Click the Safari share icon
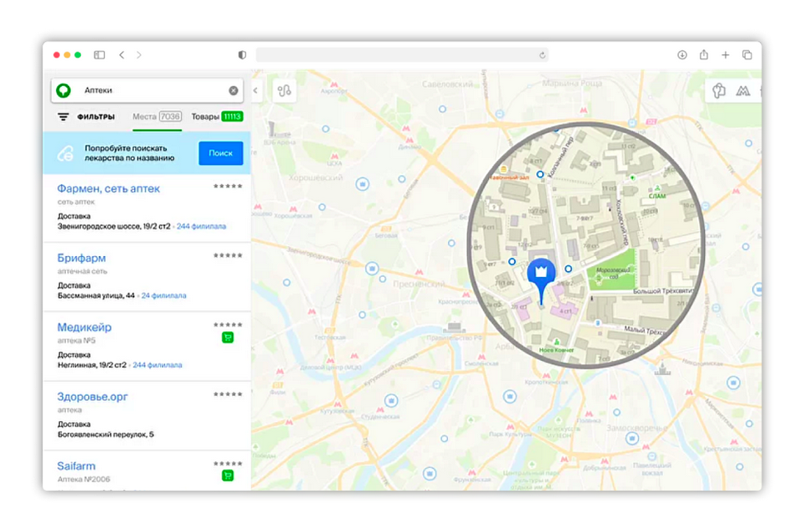The height and width of the screenshot is (532, 799). 704,55
